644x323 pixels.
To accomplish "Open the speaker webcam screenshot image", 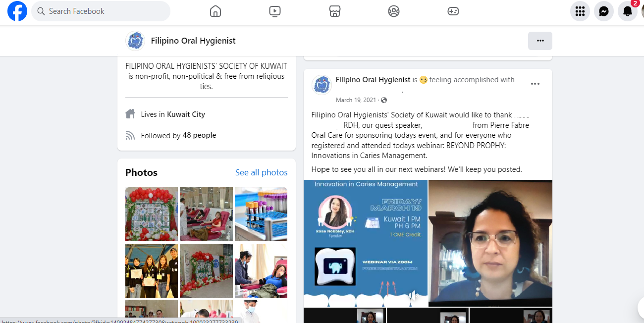I will [x=490, y=243].
